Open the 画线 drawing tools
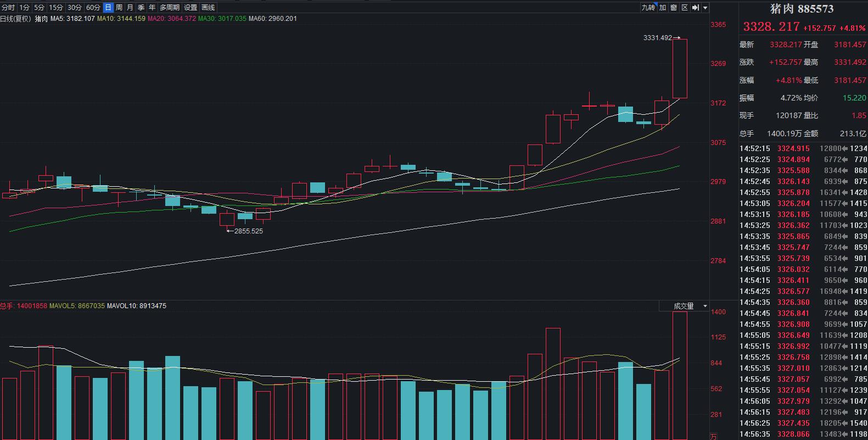The width and height of the screenshot is (868, 440). pyautogui.click(x=208, y=8)
